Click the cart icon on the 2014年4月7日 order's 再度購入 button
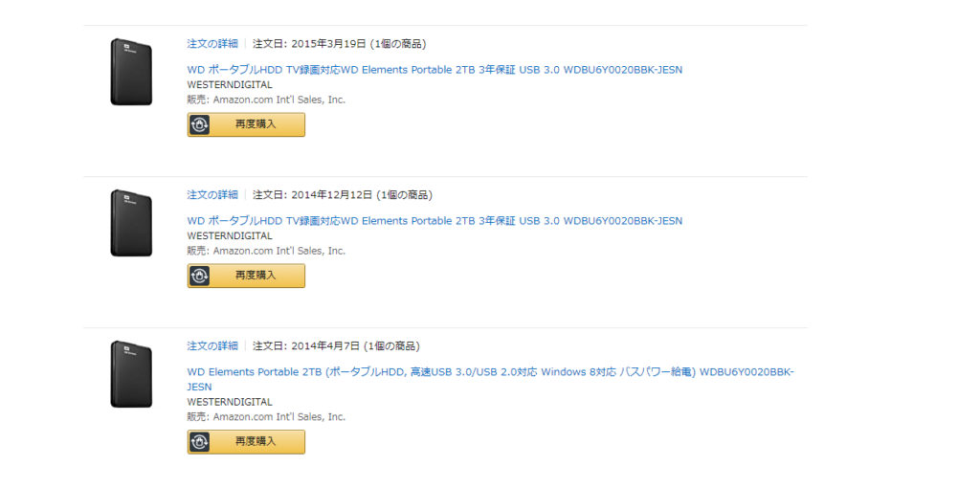The image size is (980, 488). point(199,441)
